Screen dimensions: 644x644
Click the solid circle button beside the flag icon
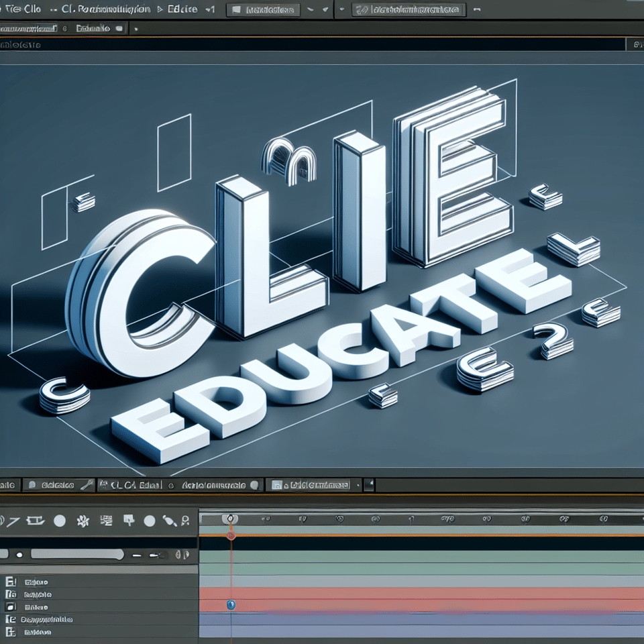[x=150, y=521]
